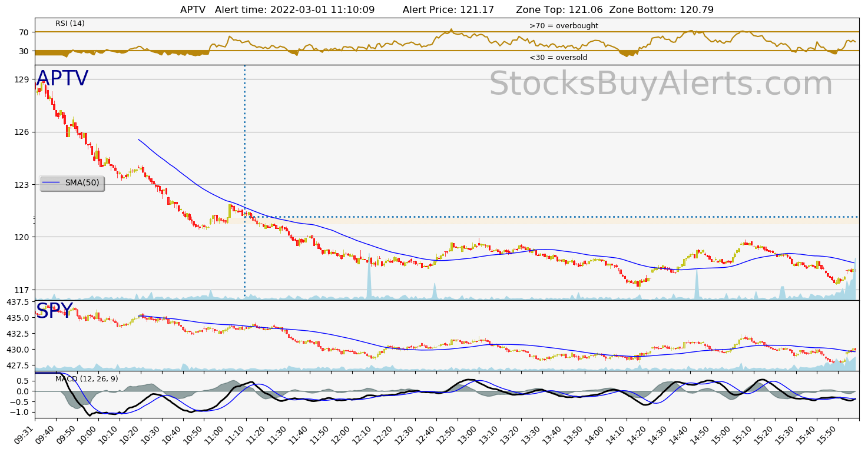Click the SPY ticker label
This screenshot has width=868, height=452.
pyautogui.click(x=54, y=311)
